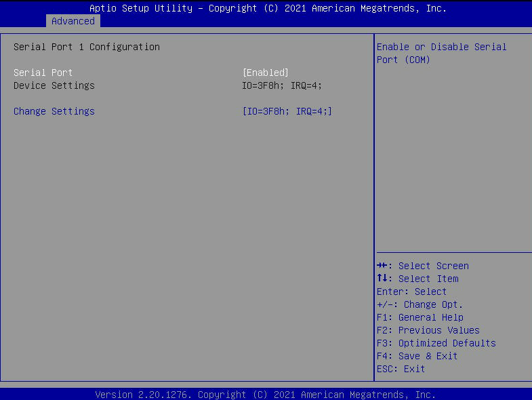Click F4: Save & Exit
The image size is (532, 400).
pyautogui.click(x=417, y=356)
